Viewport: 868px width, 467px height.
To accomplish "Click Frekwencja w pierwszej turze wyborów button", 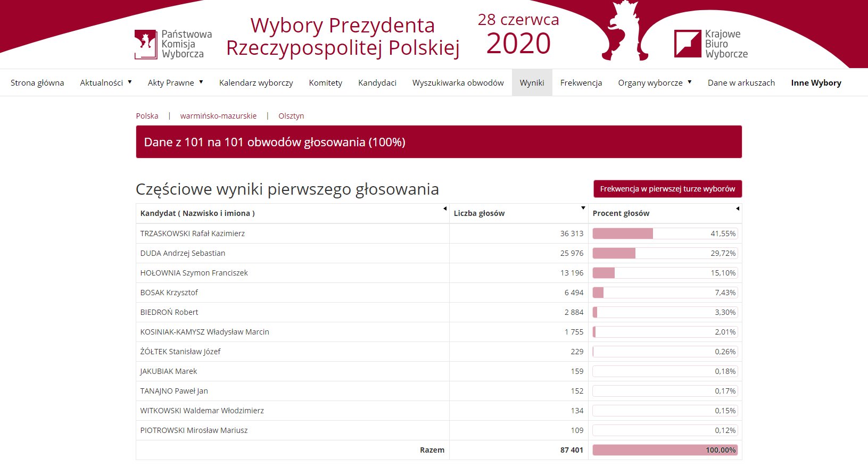I will 667,189.
